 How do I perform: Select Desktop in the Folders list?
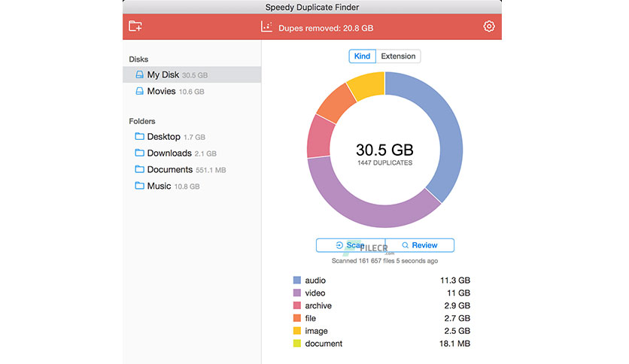click(192, 137)
